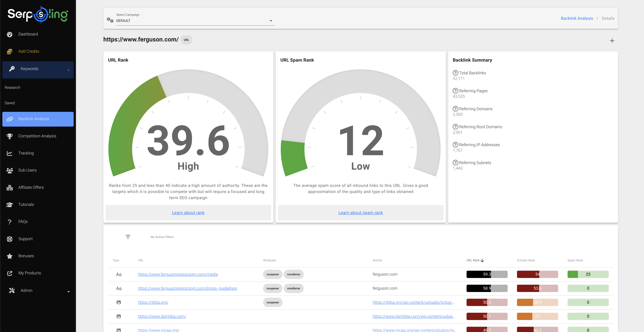The image size is (644, 332).
Task: Go to Backlink Analysis breadcrumb link
Action: 577,19
